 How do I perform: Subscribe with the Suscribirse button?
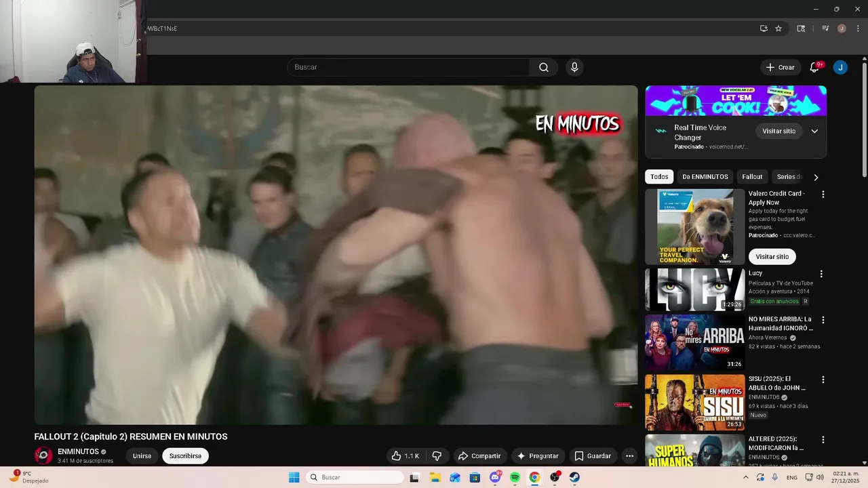[185, 456]
